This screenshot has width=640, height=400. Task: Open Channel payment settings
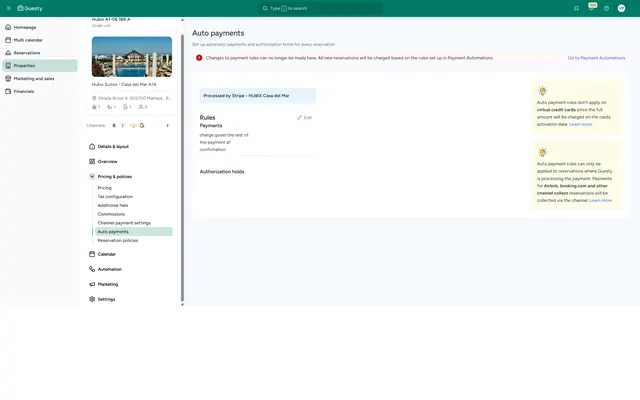(x=124, y=223)
